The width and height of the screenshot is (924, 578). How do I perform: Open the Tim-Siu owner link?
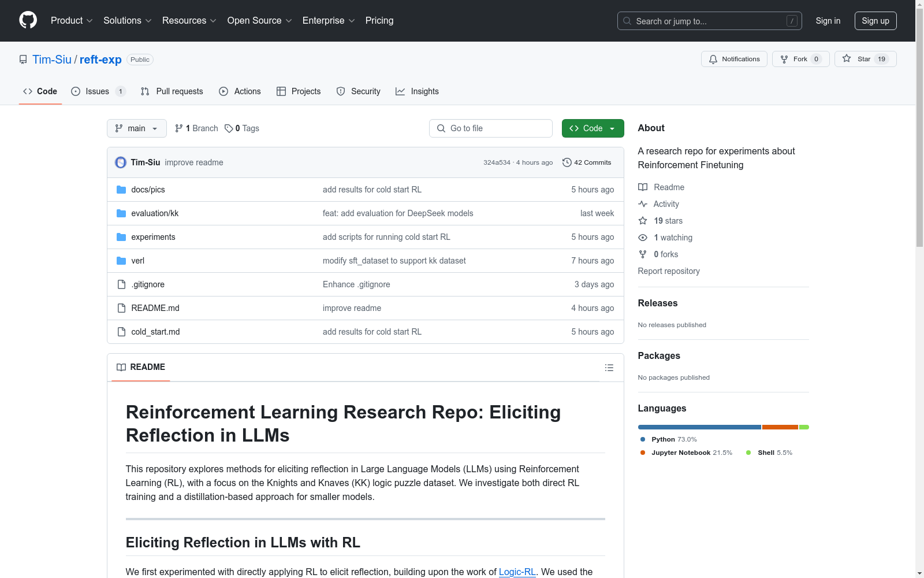click(x=52, y=60)
